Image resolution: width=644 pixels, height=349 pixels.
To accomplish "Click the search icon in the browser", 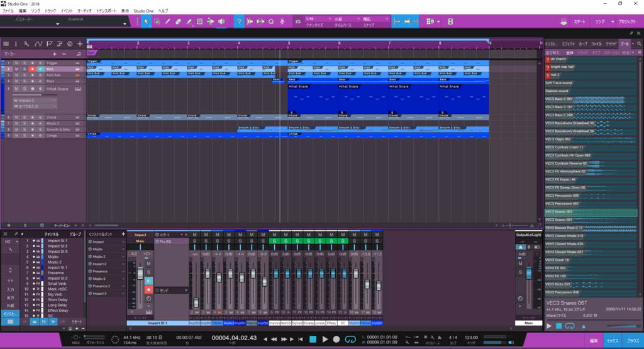I will [639, 43].
